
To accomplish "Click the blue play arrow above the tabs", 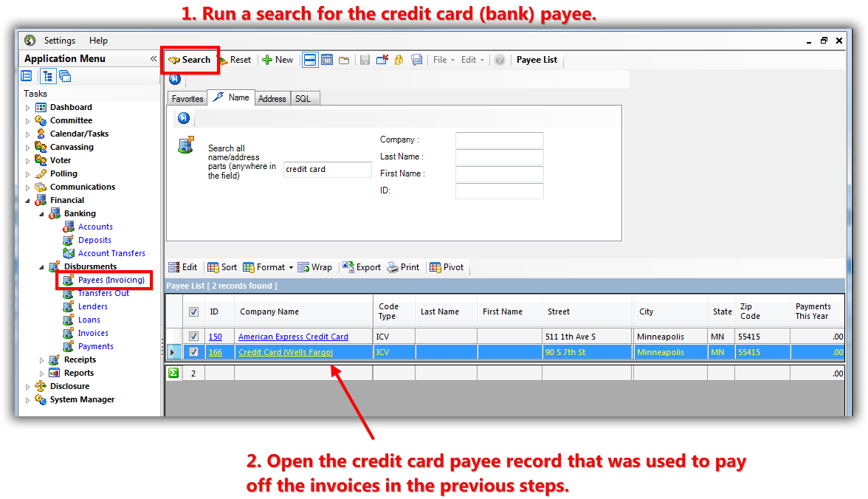I will tap(175, 79).
